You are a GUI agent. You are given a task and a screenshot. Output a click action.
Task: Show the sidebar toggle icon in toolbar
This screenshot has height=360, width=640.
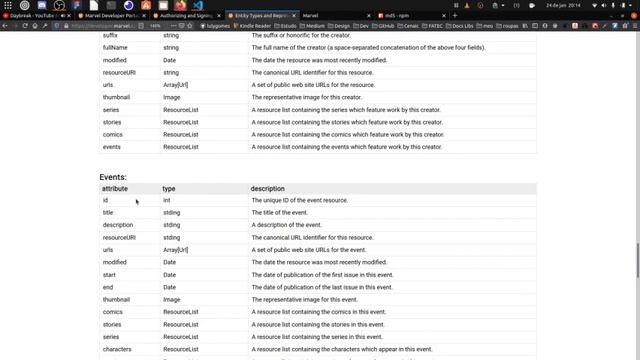coord(535,26)
